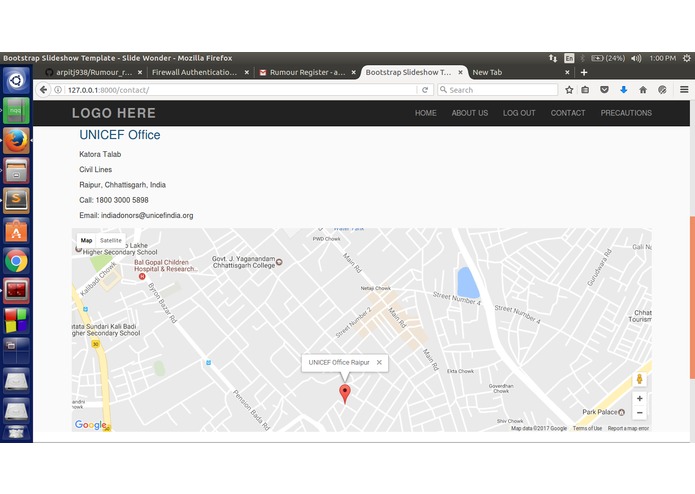The height and width of the screenshot is (494, 695).
Task: Click the Firefox back arrow button
Action: [x=43, y=90]
